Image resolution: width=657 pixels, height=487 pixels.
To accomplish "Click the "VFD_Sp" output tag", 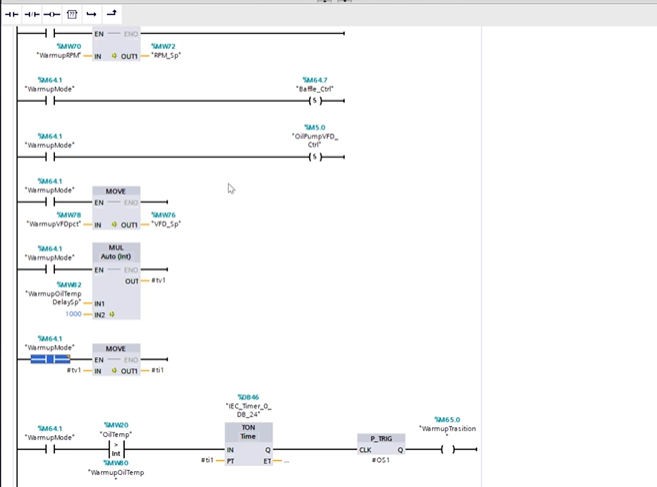I will tap(166, 224).
